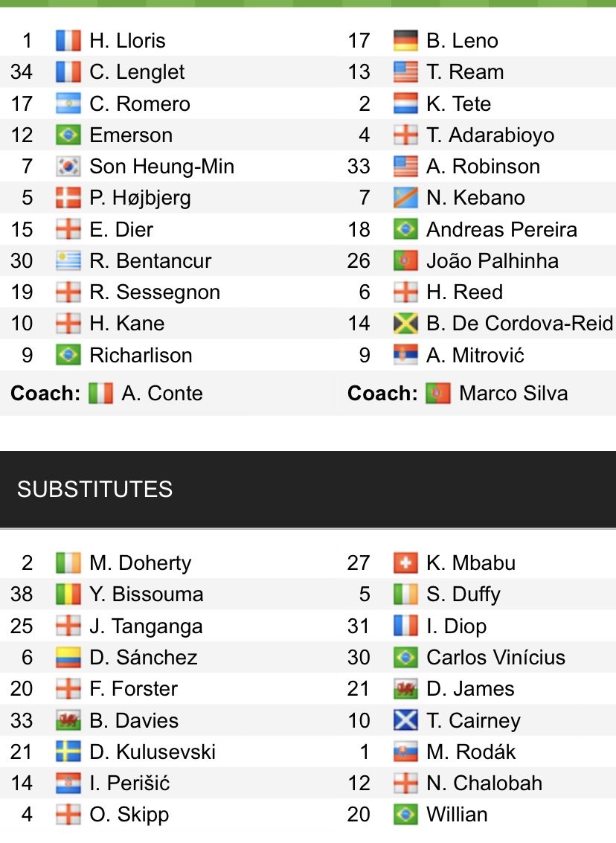The width and height of the screenshot is (616, 843).
Task: Click the German flag next to B. Leno
Action: tap(405, 40)
